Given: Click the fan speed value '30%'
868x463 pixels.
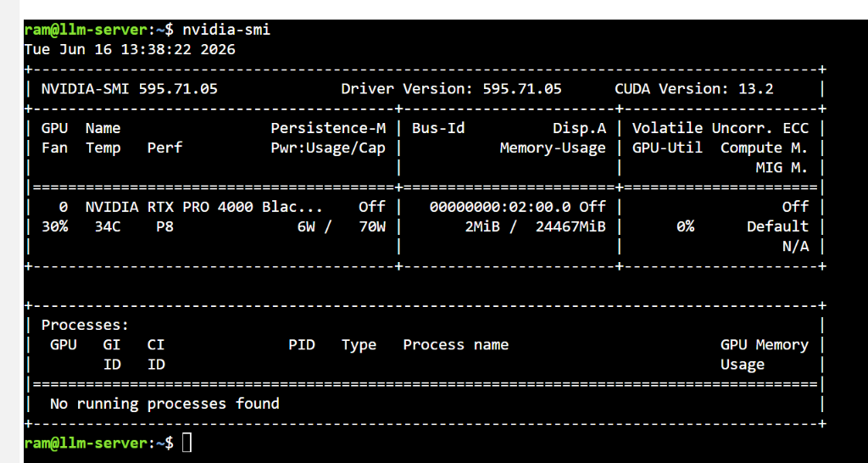Looking at the screenshot, I should tap(55, 226).
